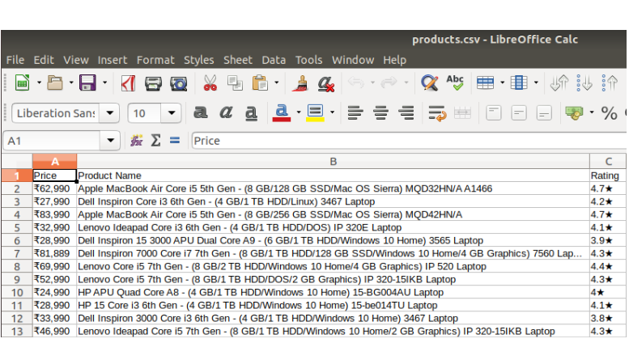Select row 5 header
629x364 pixels.
click(x=16, y=227)
